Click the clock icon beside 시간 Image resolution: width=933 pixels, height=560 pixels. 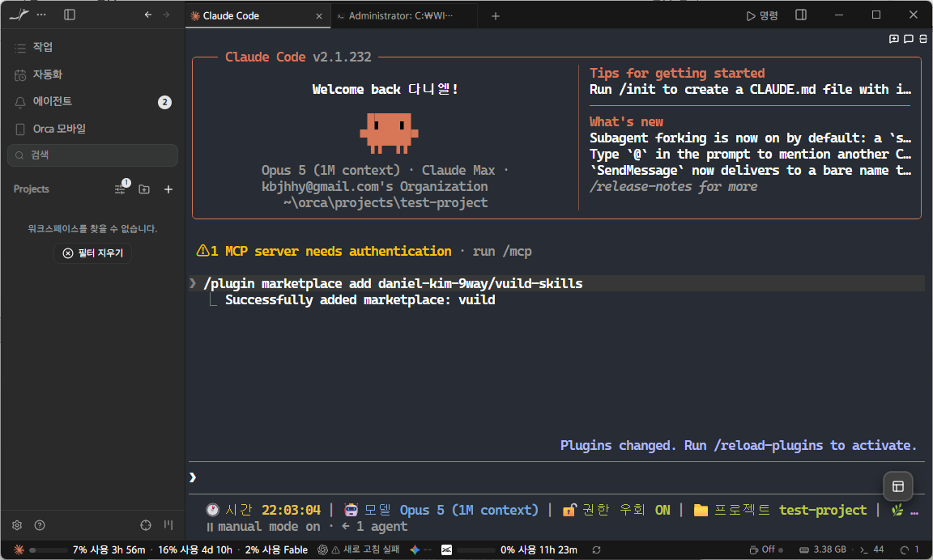[x=212, y=510]
